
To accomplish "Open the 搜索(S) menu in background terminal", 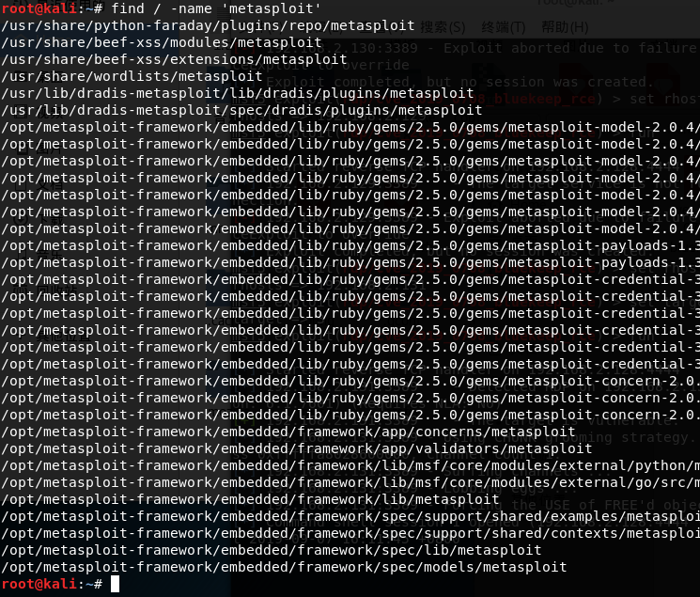I will click(x=443, y=27).
